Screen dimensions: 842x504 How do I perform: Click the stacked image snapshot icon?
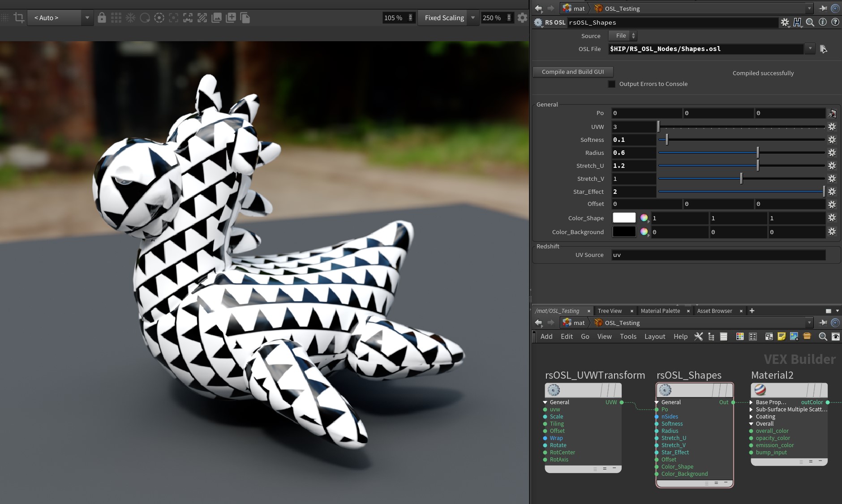tap(216, 18)
